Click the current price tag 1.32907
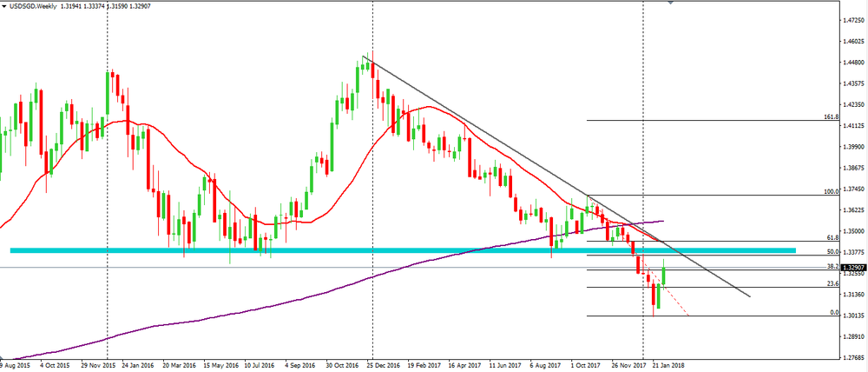 coord(853,267)
